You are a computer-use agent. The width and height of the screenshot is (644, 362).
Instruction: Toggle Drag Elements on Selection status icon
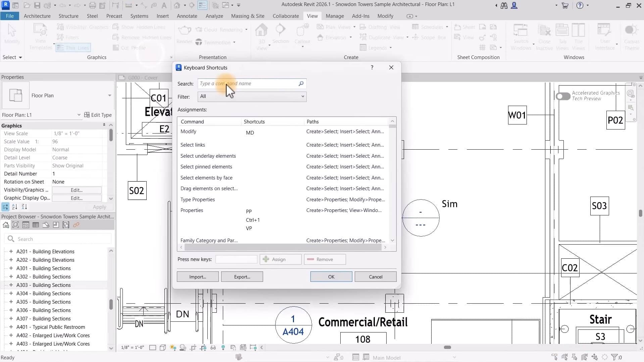click(x=595, y=357)
